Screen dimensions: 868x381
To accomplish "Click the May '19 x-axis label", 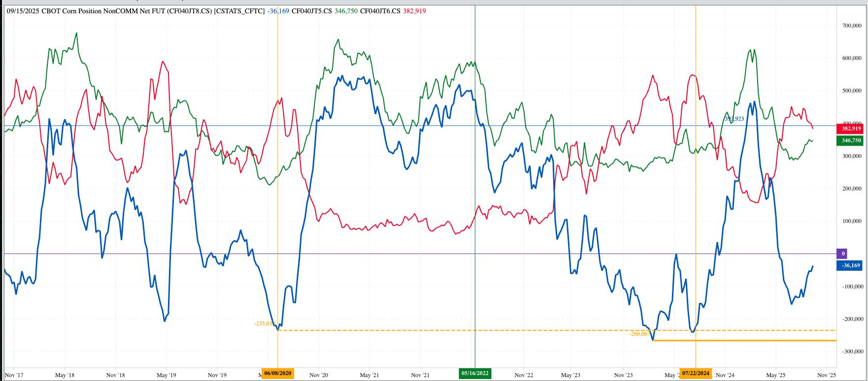I will point(166,375).
